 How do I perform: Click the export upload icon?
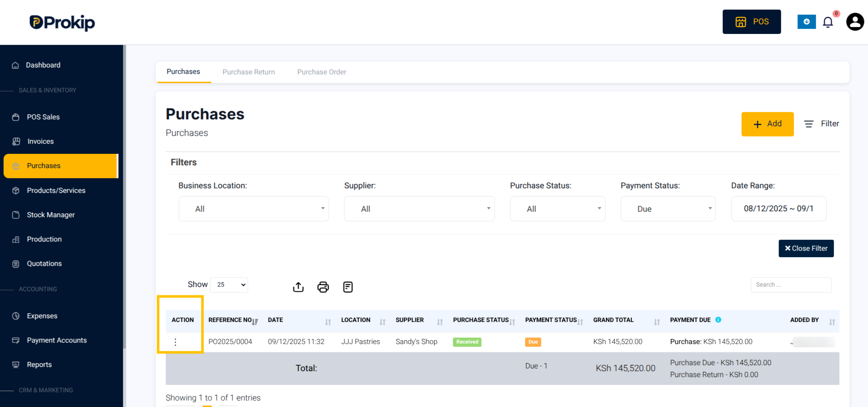tap(298, 287)
